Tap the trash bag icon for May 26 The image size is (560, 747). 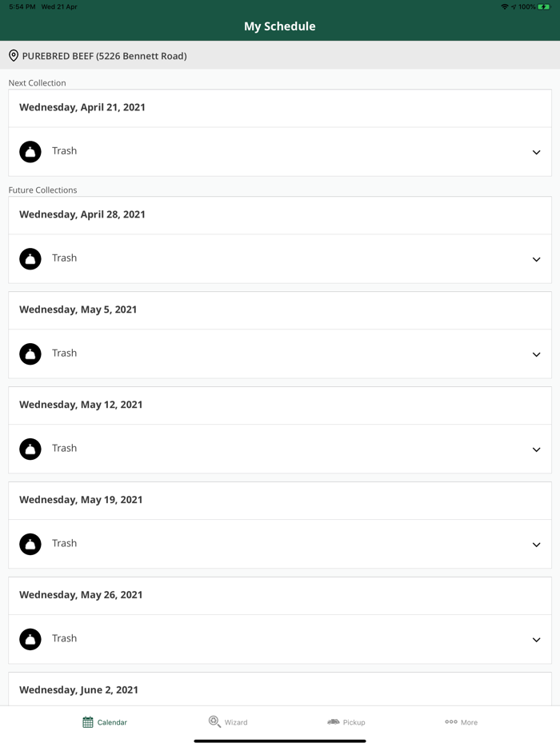(30, 639)
